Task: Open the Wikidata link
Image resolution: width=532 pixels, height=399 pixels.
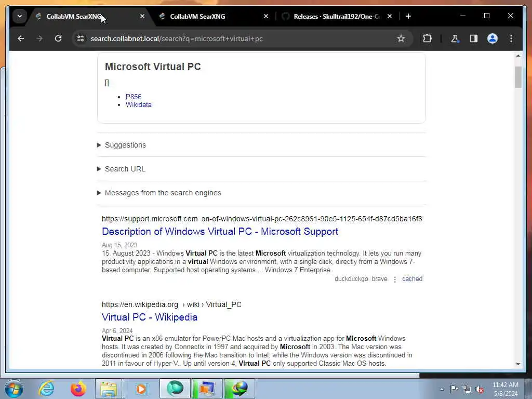Action: click(x=138, y=105)
